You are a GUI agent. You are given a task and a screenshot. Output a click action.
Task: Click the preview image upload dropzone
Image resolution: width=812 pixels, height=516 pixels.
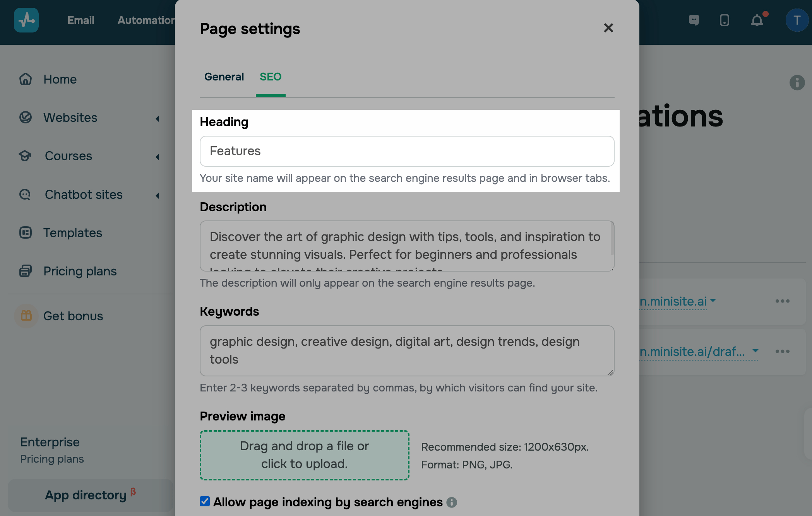tap(305, 455)
